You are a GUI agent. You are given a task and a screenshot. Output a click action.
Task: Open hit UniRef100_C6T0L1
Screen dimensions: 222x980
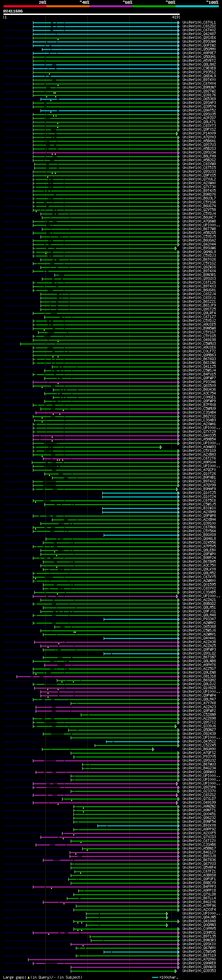(199, 23)
